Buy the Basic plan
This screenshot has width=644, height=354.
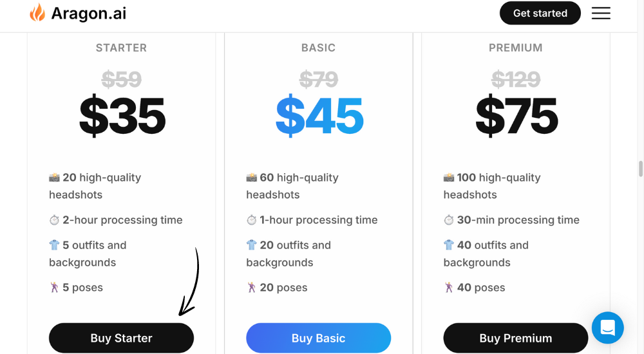(x=318, y=338)
